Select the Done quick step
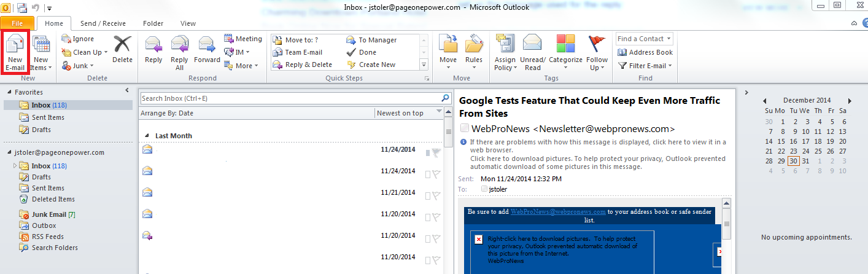868x274 pixels. (x=362, y=52)
